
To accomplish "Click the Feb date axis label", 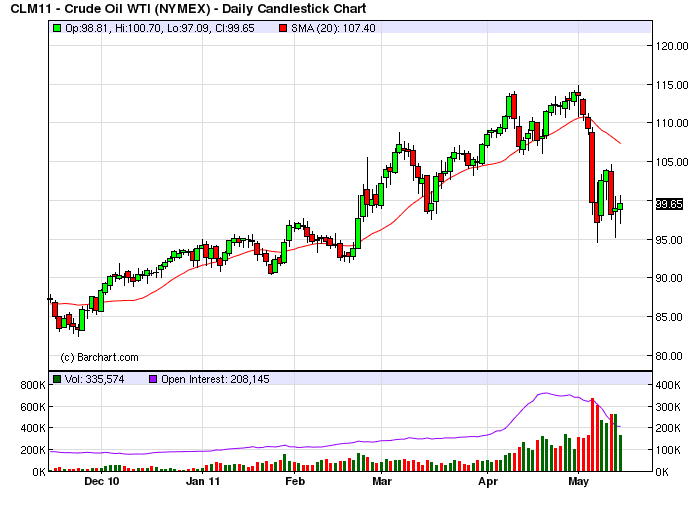I will (x=295, y=481).
